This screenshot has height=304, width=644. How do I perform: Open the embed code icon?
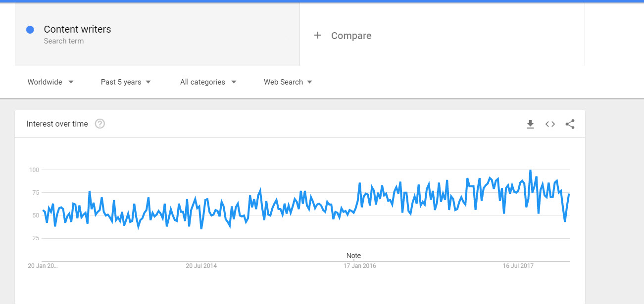coord(550,124)
